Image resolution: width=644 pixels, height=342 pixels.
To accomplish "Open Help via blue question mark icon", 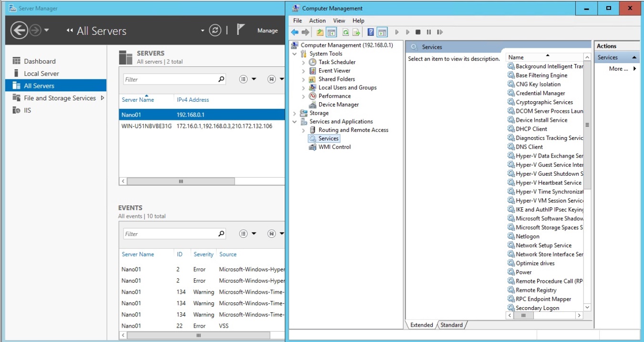I will pyautogui.click(x=371, y=32).
